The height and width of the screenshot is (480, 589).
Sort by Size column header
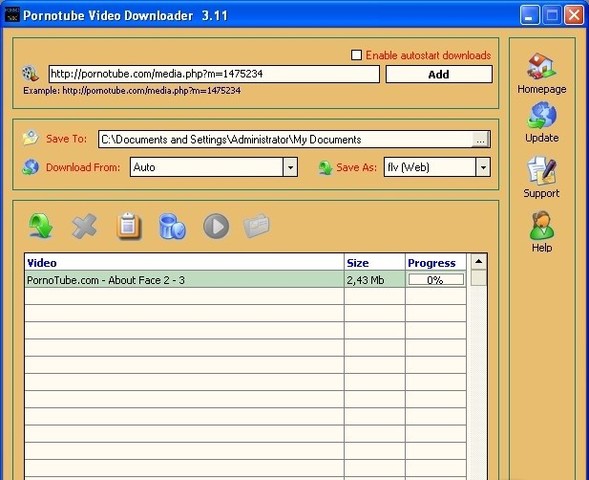coord(375,263)
